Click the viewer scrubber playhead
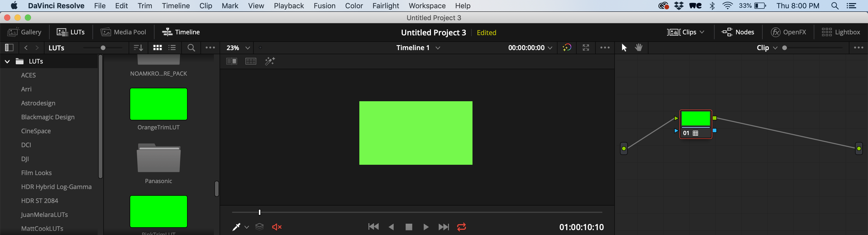 (x=259, y=212)
